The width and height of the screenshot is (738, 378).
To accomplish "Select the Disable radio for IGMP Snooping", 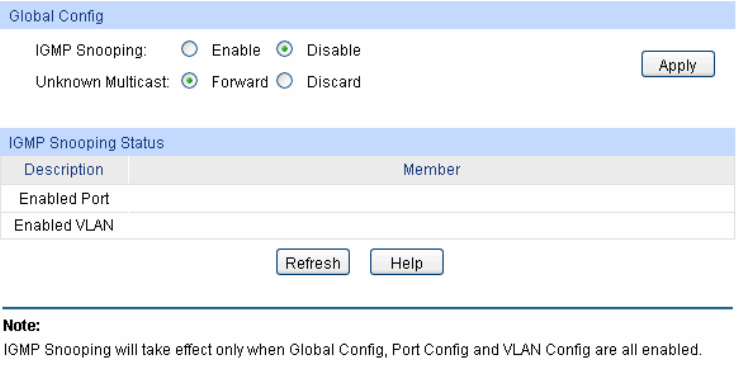I will tap(284, 49).
